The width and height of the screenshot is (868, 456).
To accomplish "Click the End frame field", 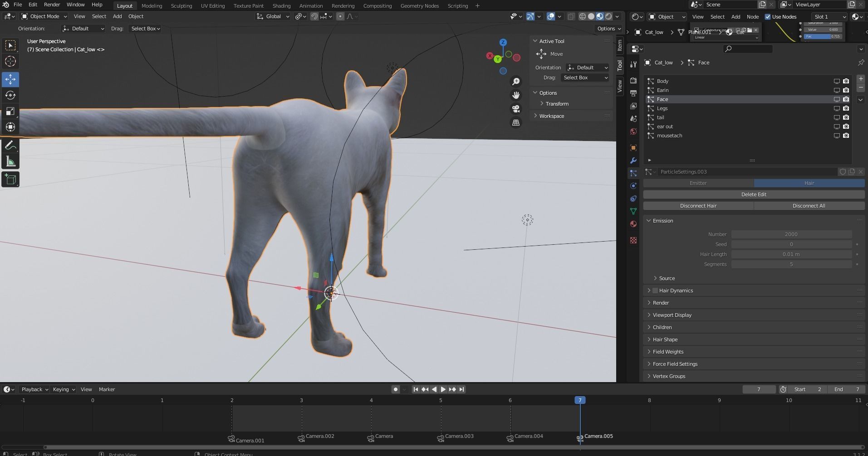I will tap(847, 389).
